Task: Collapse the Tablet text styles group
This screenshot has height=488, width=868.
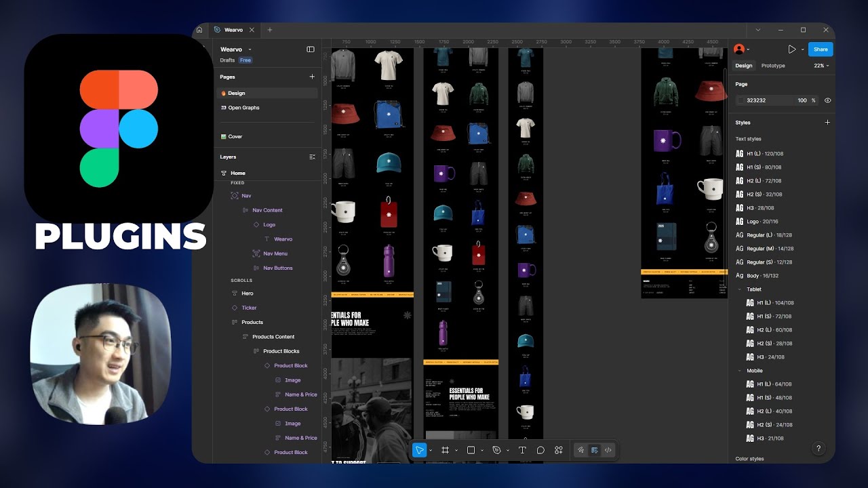Action: point(740,289)
